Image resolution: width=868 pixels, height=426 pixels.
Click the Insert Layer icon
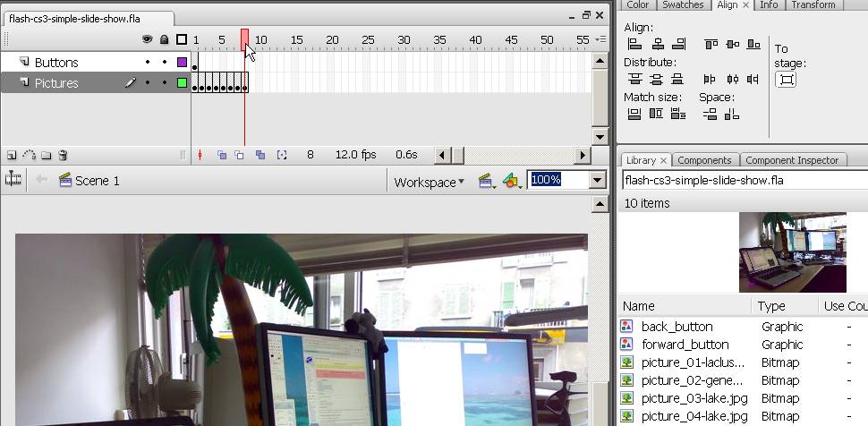click(x=12, y=155)
